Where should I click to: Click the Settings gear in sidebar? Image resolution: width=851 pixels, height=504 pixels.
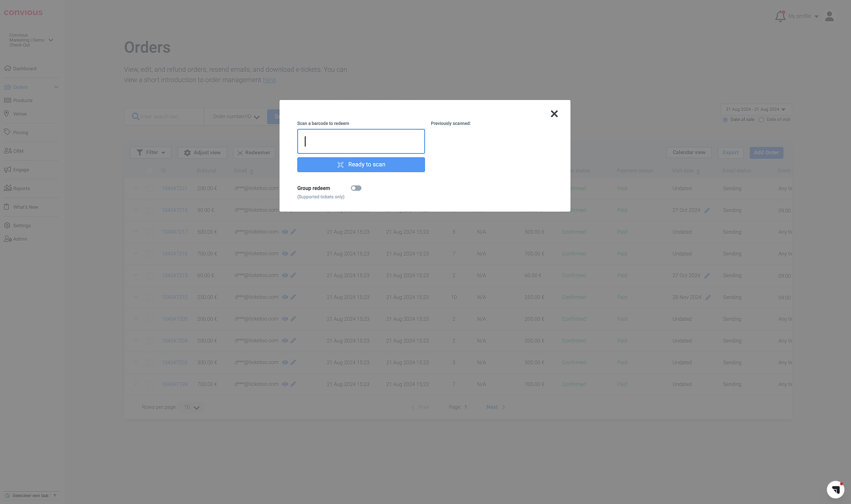tap(7, 226)
